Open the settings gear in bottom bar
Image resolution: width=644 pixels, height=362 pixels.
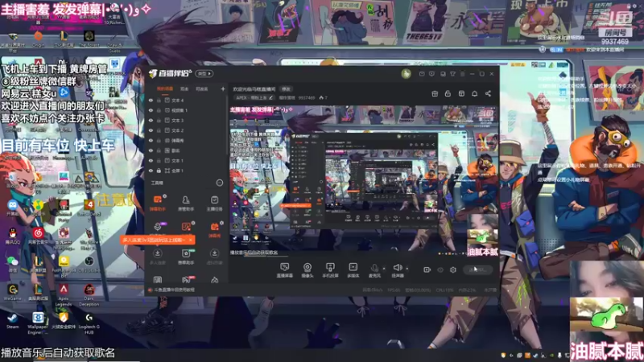(452, 269)
